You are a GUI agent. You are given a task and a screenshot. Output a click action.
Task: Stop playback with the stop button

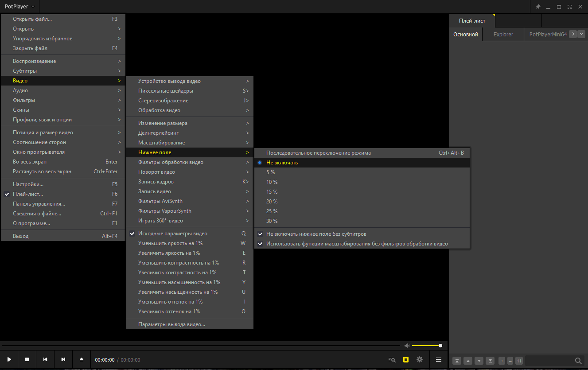click(27, 359)
